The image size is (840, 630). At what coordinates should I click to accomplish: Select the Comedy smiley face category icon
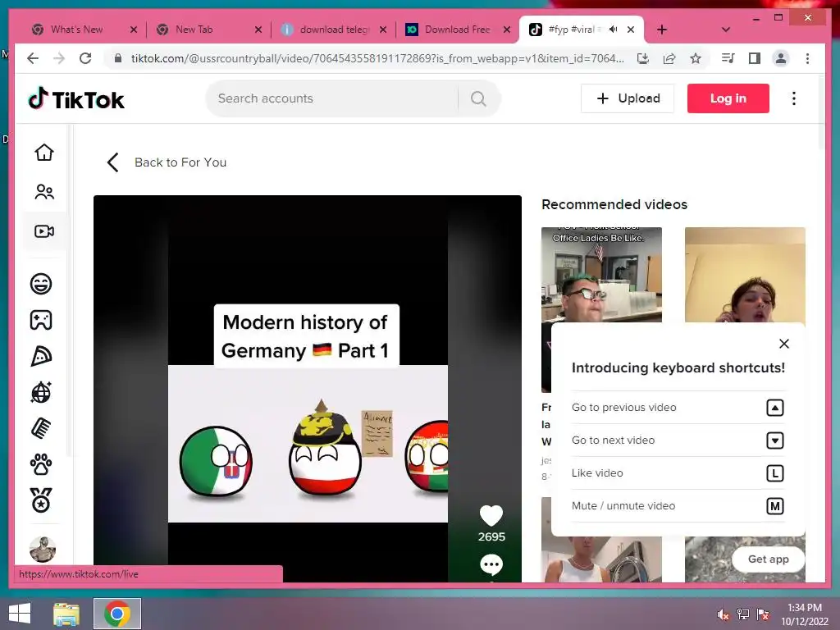coord(41,283)
